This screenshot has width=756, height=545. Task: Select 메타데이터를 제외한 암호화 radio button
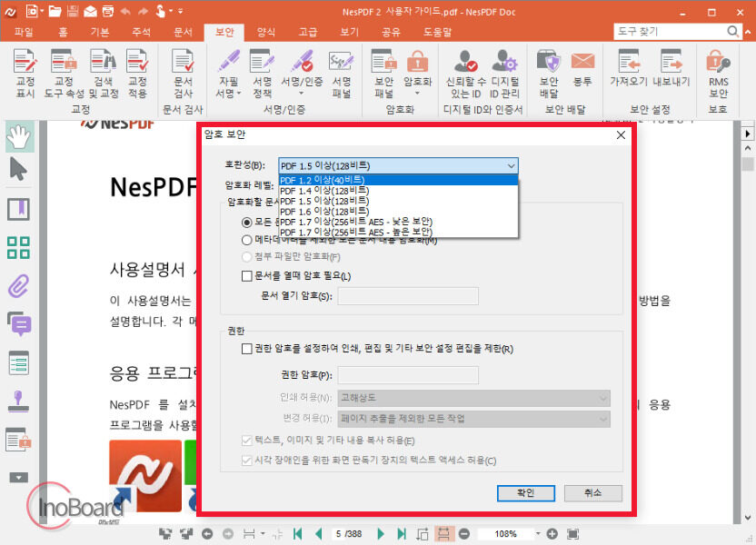point(247,240)
